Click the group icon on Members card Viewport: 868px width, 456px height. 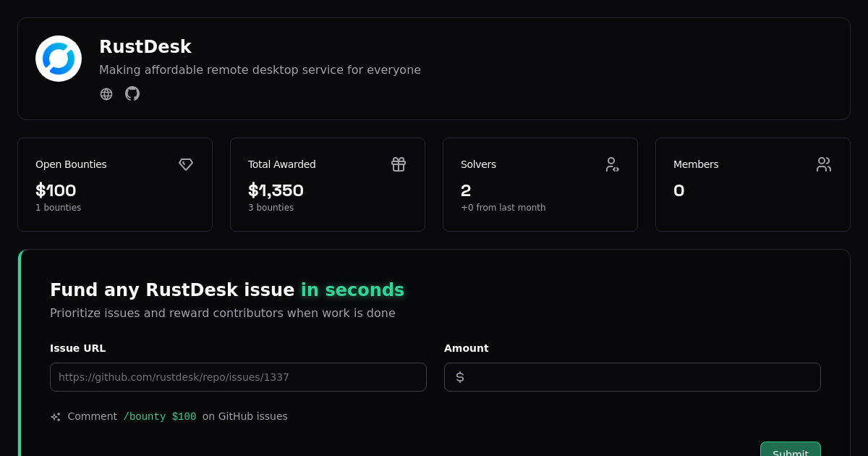pyautogui.click(x=824, y=164)
